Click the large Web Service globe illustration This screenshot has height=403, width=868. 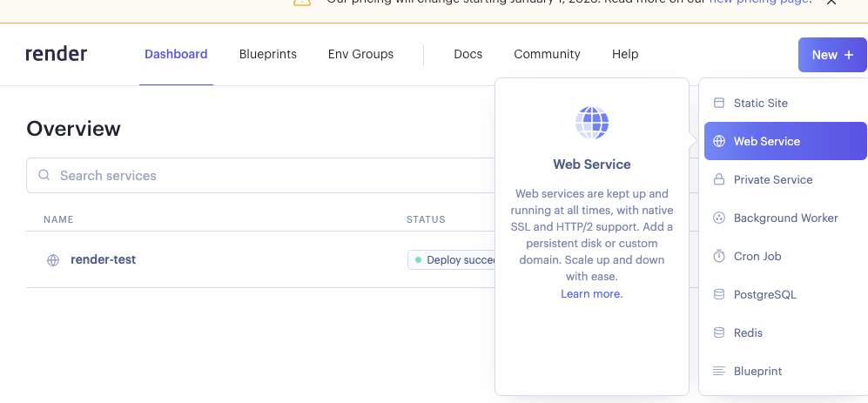tap(592, 123)
